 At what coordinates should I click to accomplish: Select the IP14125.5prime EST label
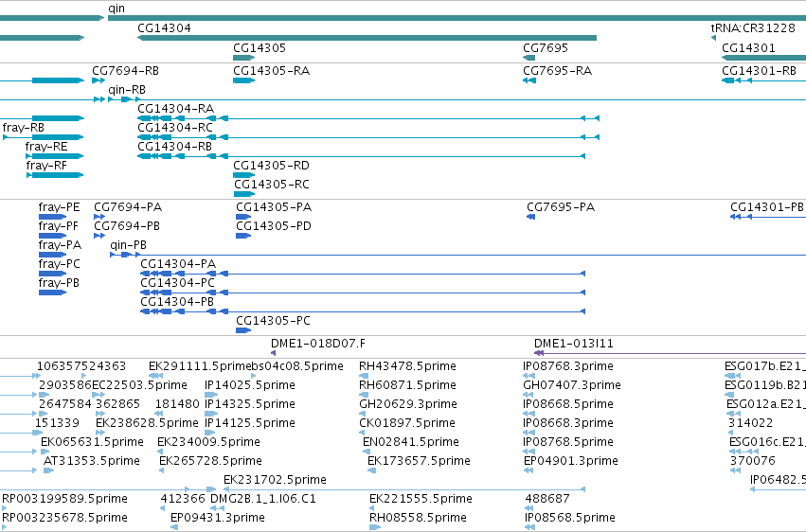(x=250, y=423)
